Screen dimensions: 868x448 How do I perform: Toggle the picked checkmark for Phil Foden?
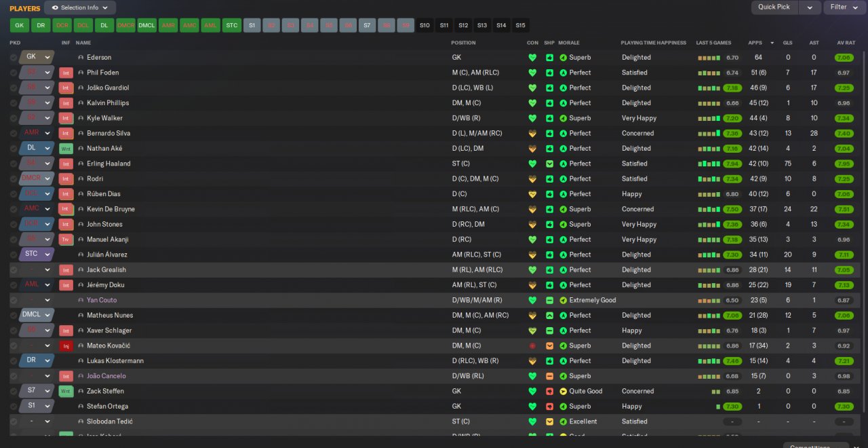pos(14,73)
